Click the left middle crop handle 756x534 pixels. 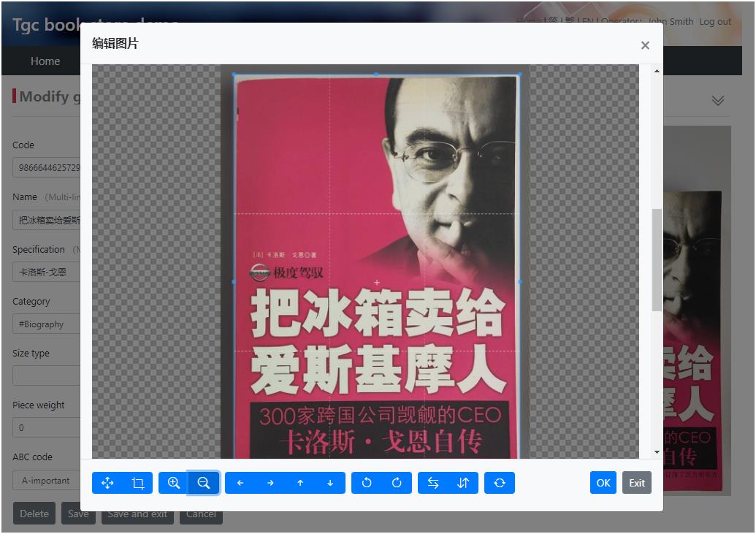(x=234, y=282)
